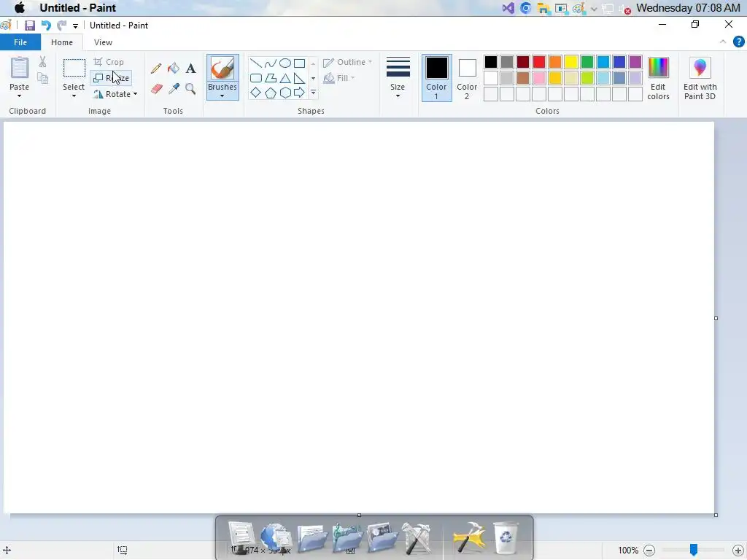Viewport: 747px width, 560px height.
Task: Click the Copy icon in Clipboard group
Action: (x=43, y=78)
